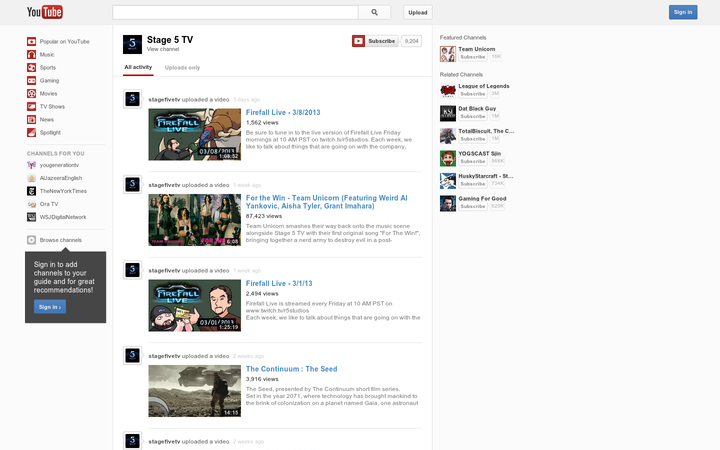The height and width of the screenshot is (450, 720).
Task: Open Ora TV channel icon
Action: [31, 204]
